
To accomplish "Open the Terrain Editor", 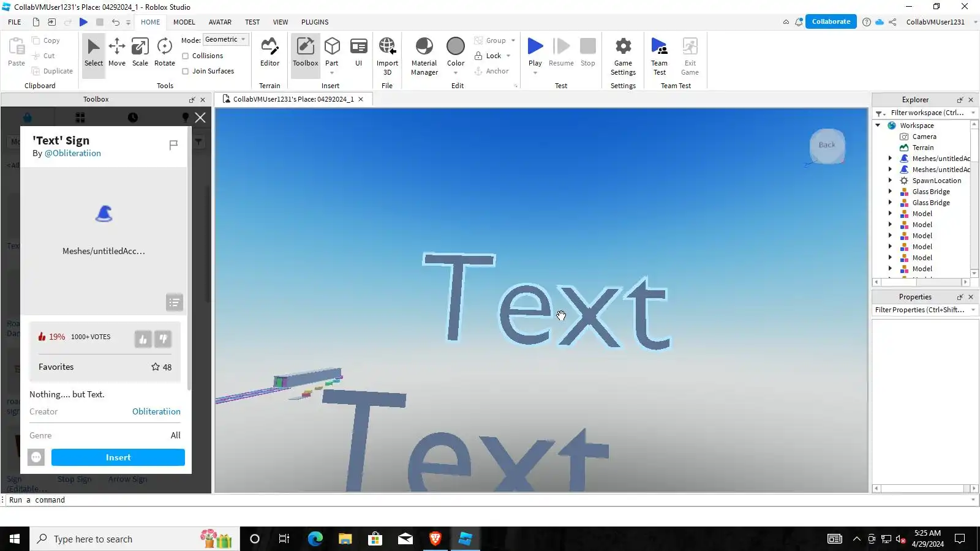I will [269, 53].
